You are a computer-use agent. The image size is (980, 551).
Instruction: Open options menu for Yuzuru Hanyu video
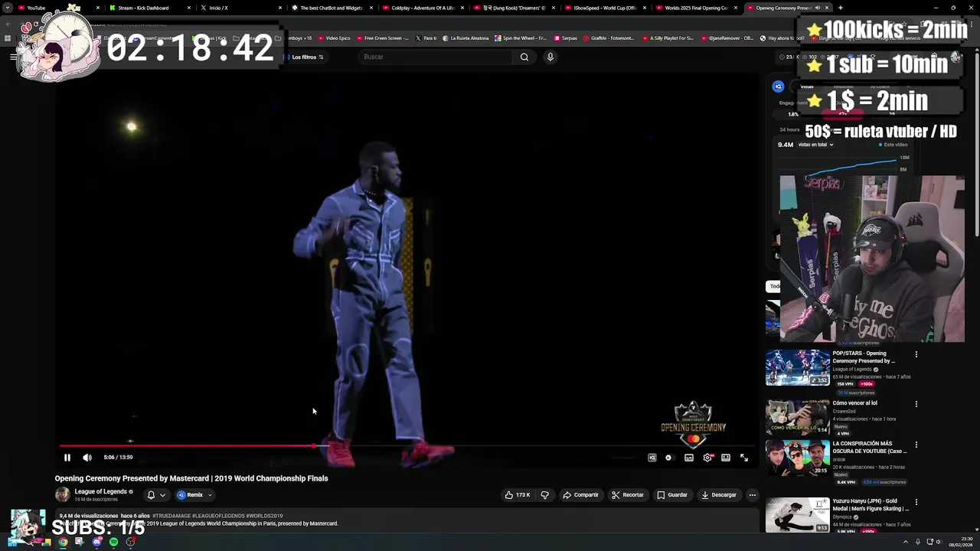tap(916, 502)
